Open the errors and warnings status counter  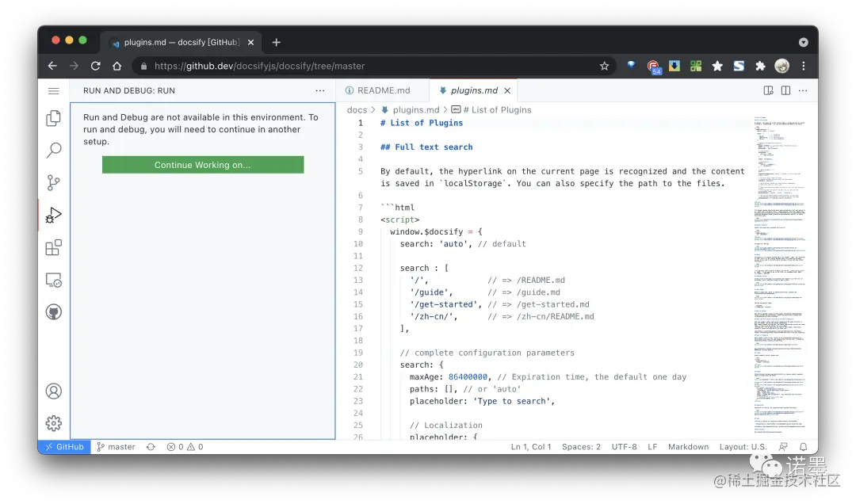pyautogui.click(x=185, y=447)
